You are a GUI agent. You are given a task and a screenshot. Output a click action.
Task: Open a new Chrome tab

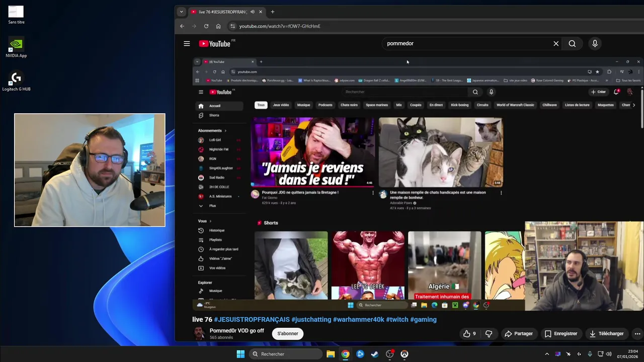coord(273,12)
